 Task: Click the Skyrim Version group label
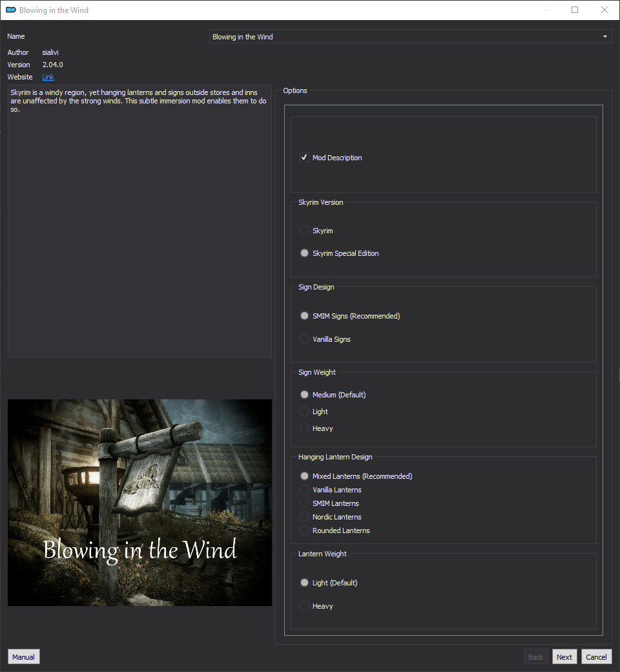321,202
